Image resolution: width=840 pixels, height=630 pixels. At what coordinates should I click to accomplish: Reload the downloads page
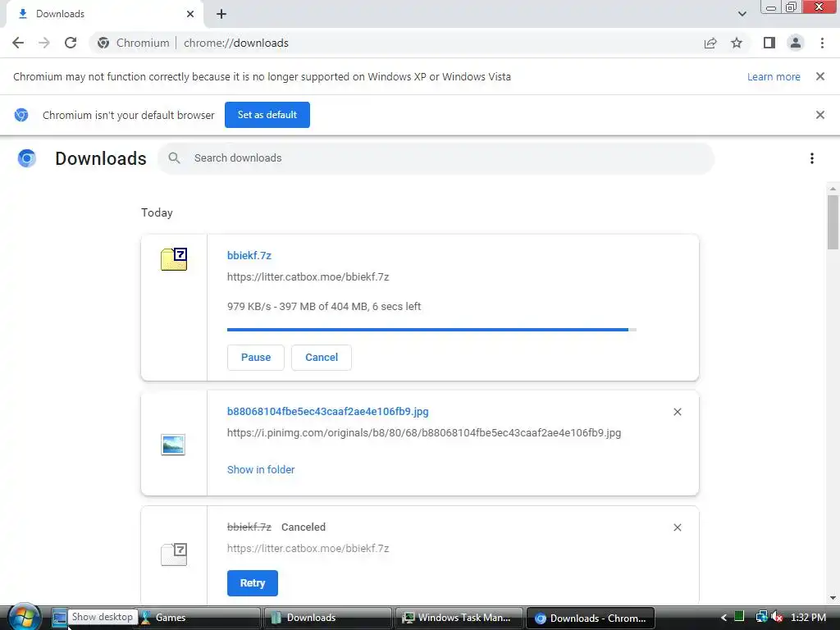click(x=71, y=43)
